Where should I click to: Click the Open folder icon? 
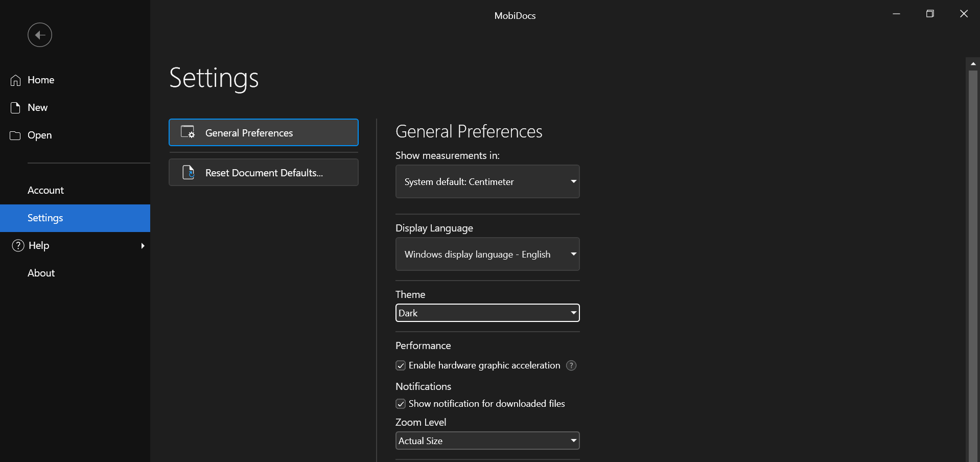(x=15, y=135)
